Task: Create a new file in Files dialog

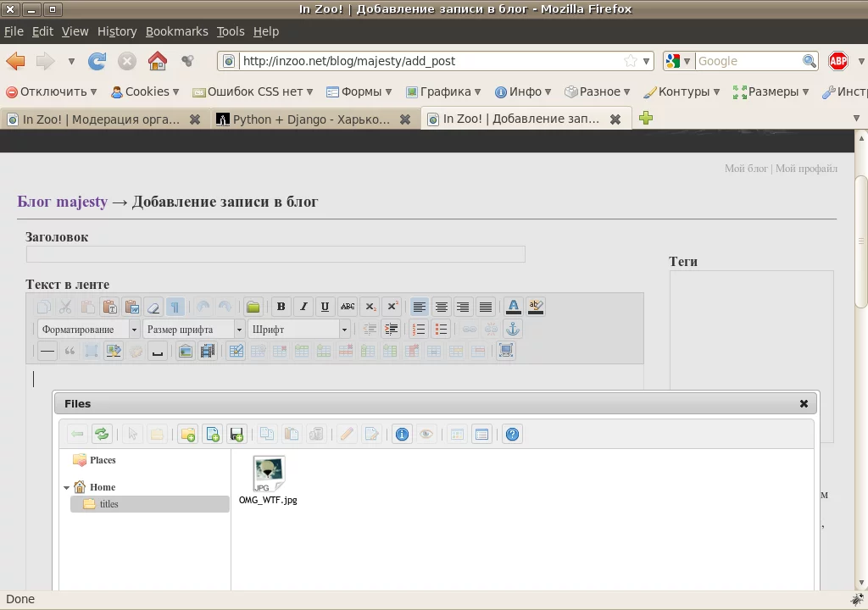Action: pyautogui.click(x=213, y=435)
